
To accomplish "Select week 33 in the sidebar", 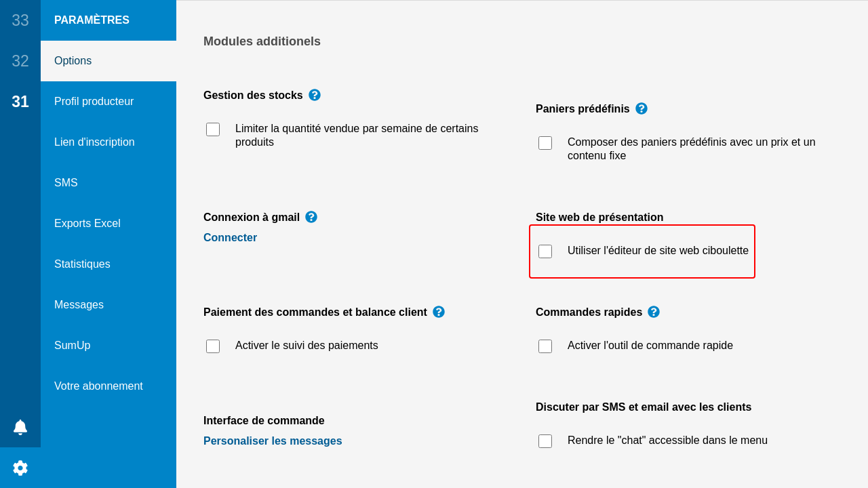I will 20,20.
